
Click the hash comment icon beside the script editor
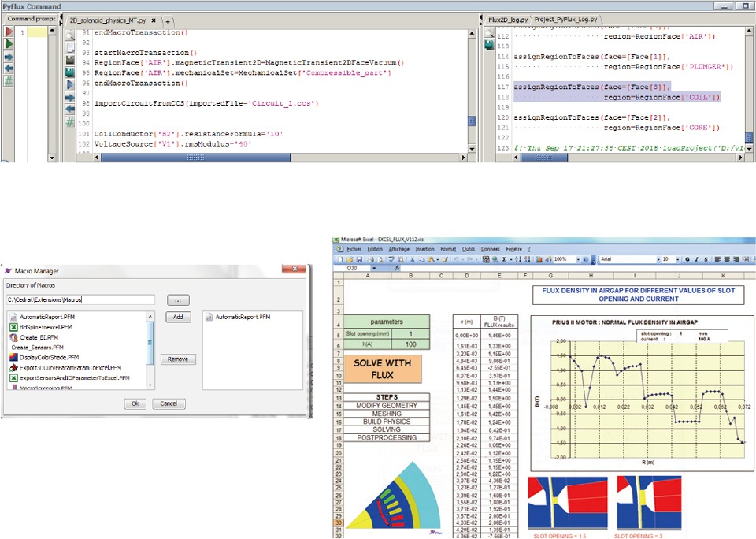(69, 121)
